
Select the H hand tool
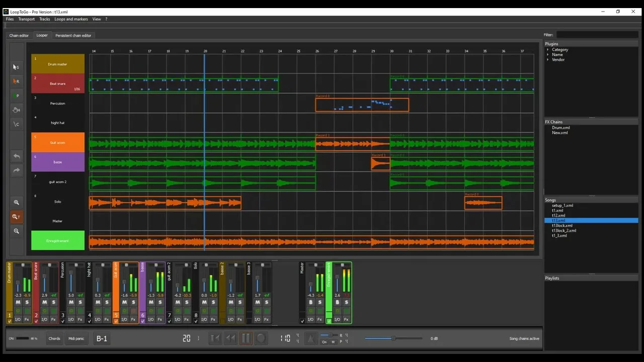16,110
